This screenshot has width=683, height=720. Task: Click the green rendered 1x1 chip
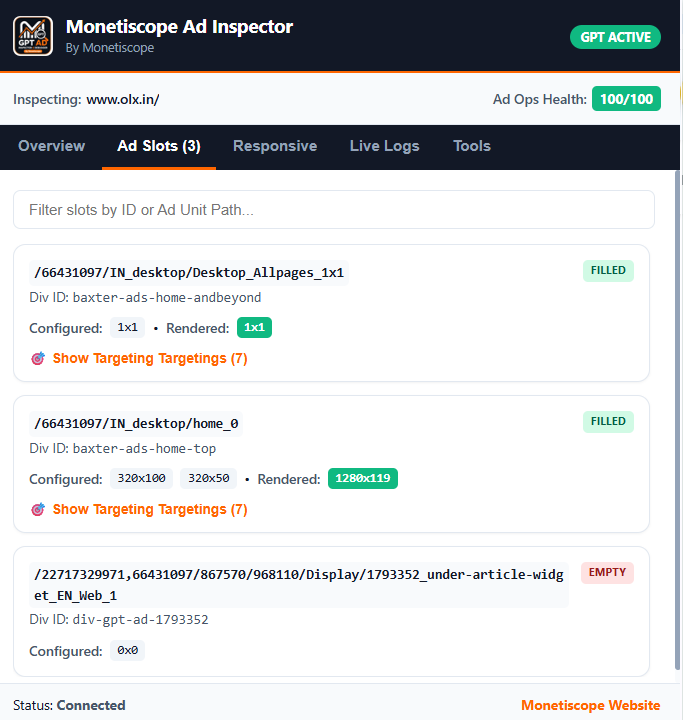(x=254, y=327)
